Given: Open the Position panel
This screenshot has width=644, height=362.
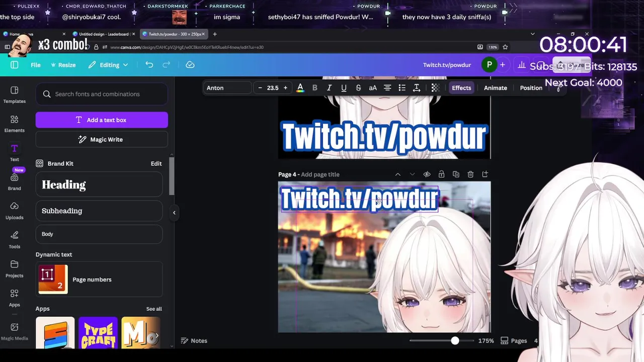Looking at the screenshot, I should (531, 88).
